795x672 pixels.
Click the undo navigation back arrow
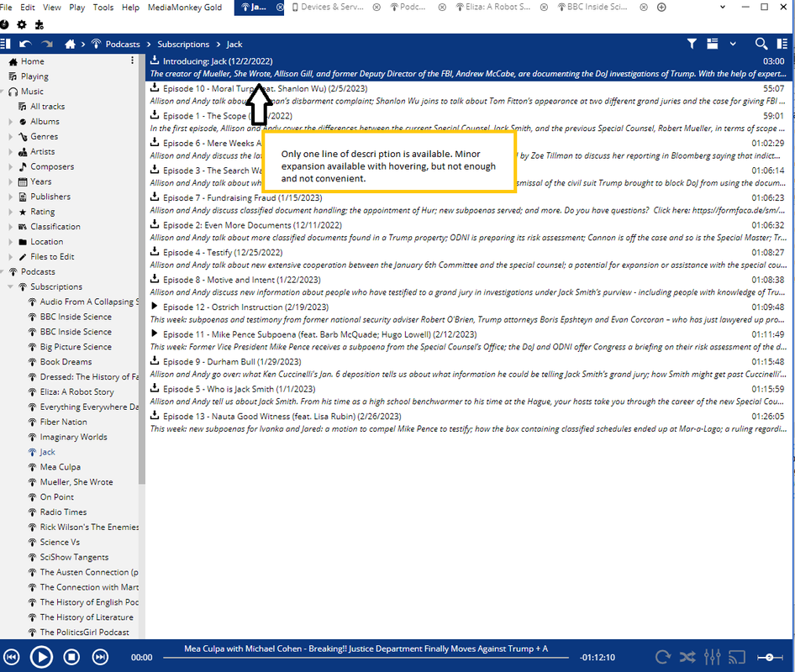point(25,44)
